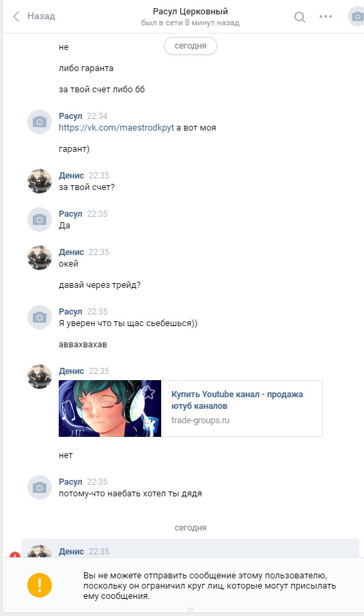Click the top "сегодня" date pill
The height and width of the screenshot is (616, 364).
point(191,46)
